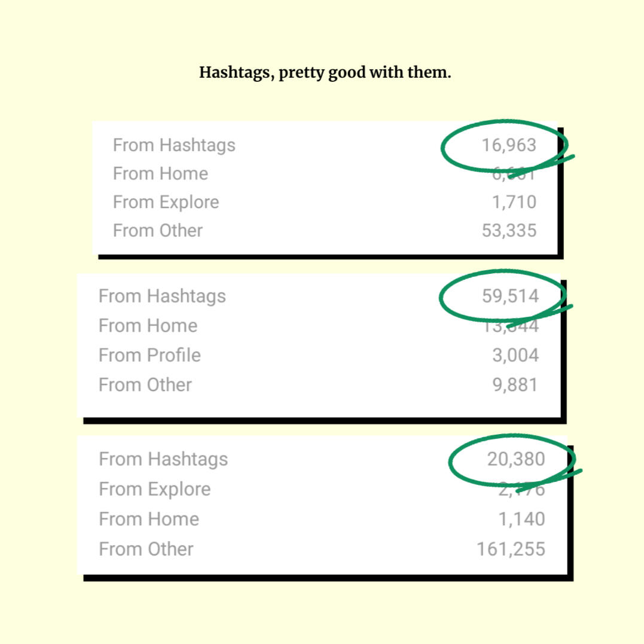Click From Home in the second card
The width and height of the screenshot is (644, 644).
(x=148, y=326)
